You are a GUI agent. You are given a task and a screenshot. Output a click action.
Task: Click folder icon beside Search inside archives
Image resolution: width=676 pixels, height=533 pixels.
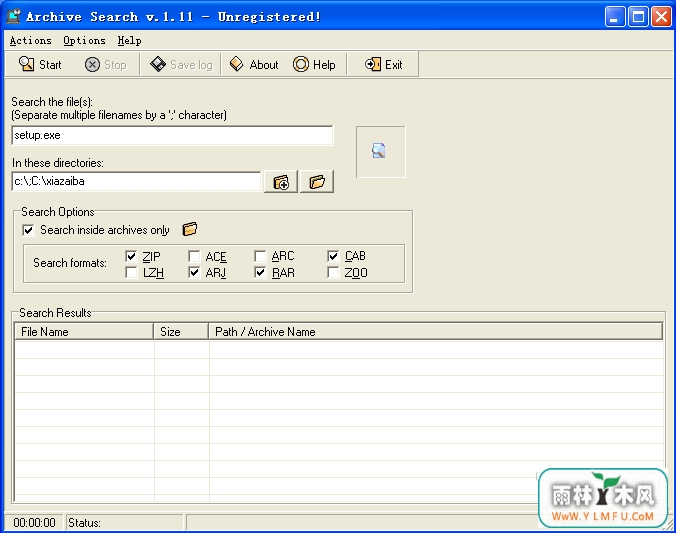(190, 229)
